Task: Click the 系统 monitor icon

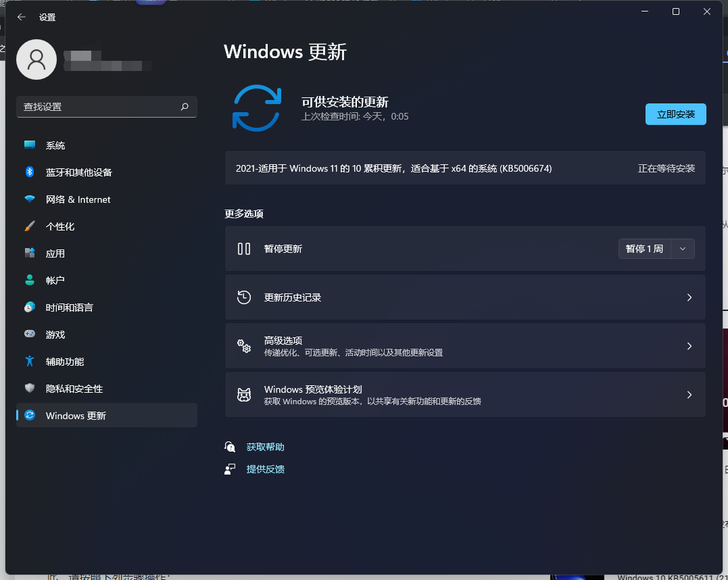Action: point(30,145)
